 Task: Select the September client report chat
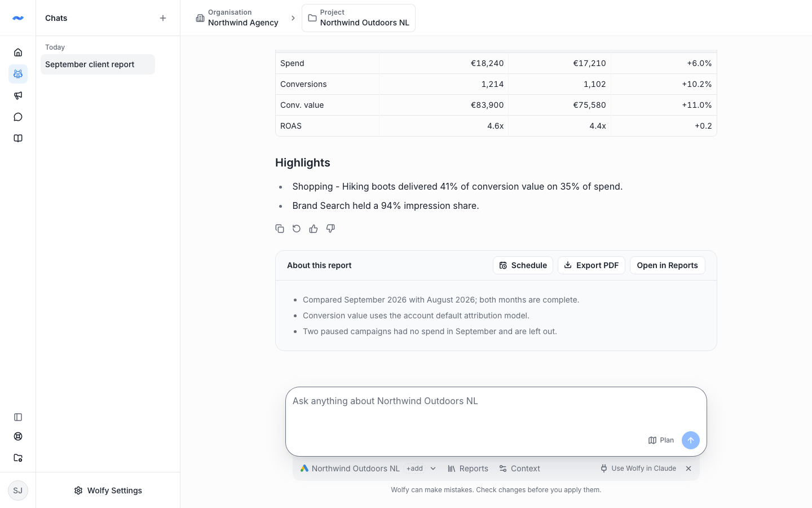coord(98,64)
